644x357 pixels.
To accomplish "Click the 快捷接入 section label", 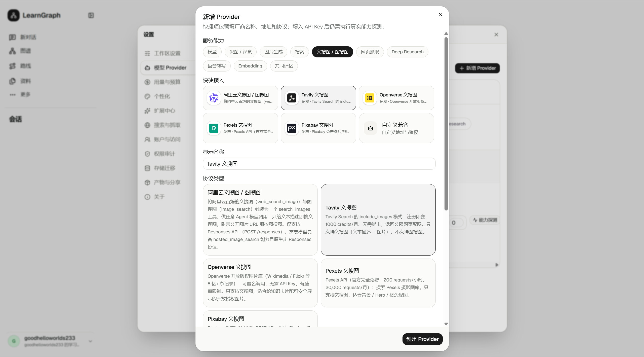I will [x=213, y=80].
